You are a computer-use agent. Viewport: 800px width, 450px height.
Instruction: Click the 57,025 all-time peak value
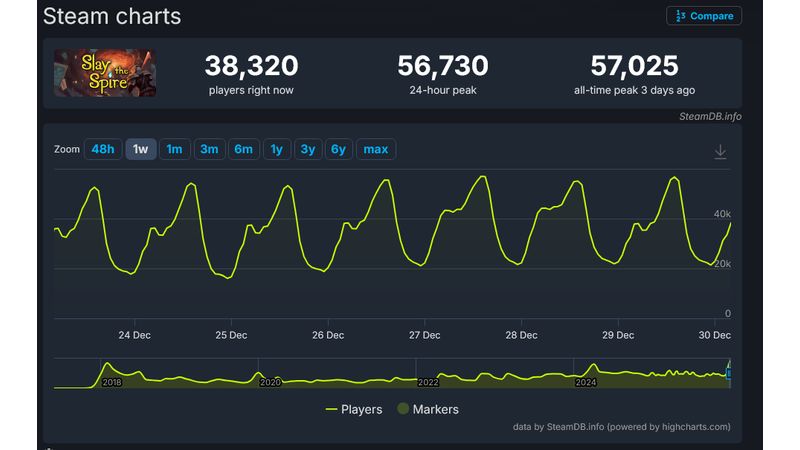point(634,66)
